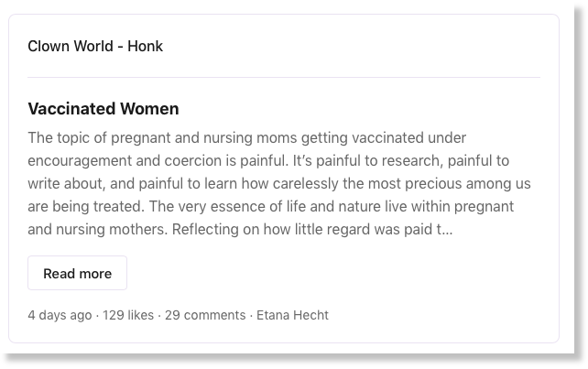The image size is (588, 369).
Task: Click the first excerpt line starting The topic
Action: click(x=246, y=137)
